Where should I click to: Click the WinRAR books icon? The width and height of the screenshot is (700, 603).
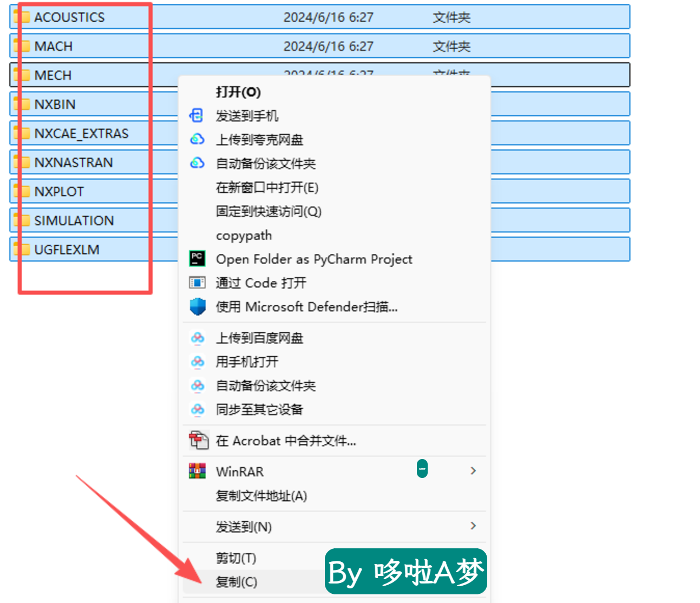coord(197,471)
